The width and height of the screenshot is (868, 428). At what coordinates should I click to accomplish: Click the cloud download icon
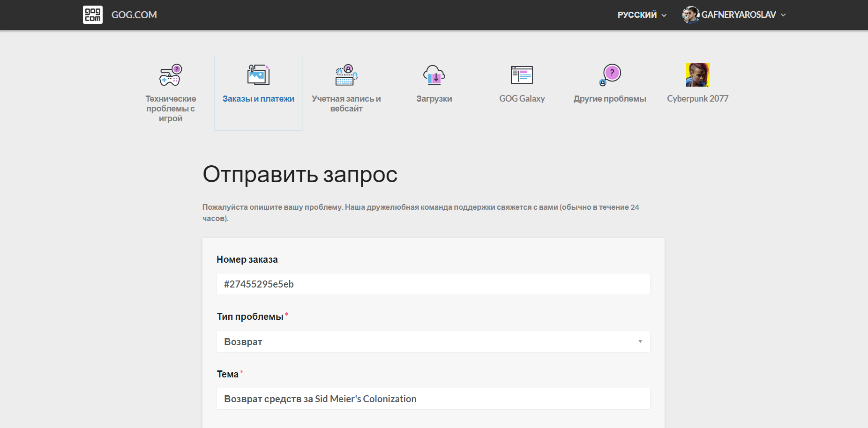[434, 75]
